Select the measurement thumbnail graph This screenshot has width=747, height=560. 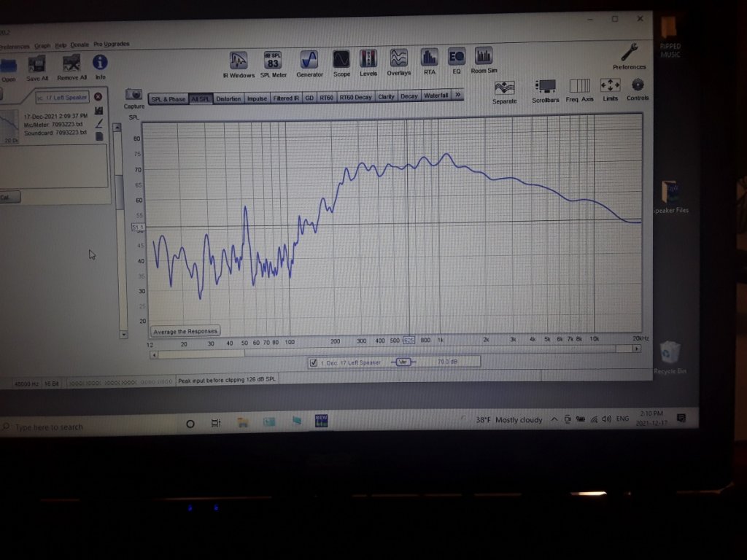(9, 126)
